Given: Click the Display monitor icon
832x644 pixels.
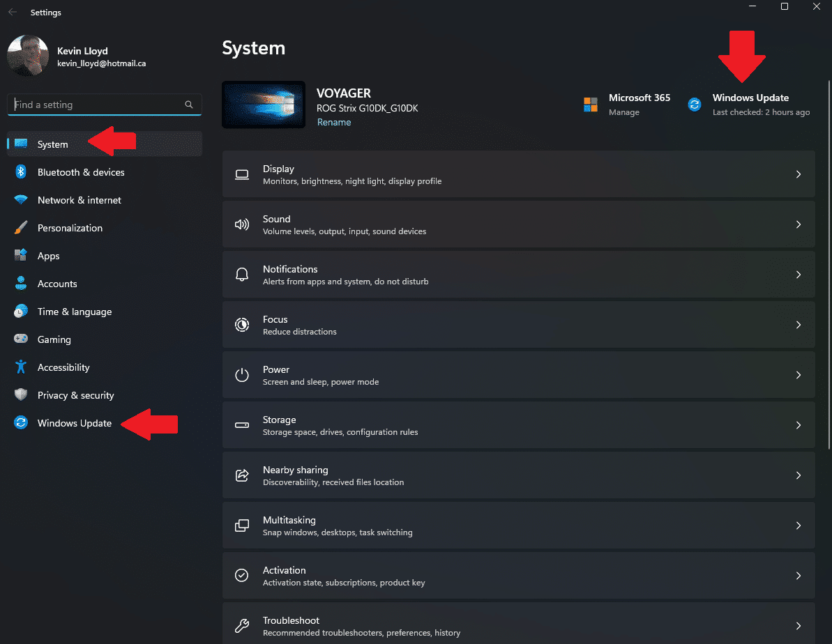Looking at the screenshot, I should click(242, 174).
